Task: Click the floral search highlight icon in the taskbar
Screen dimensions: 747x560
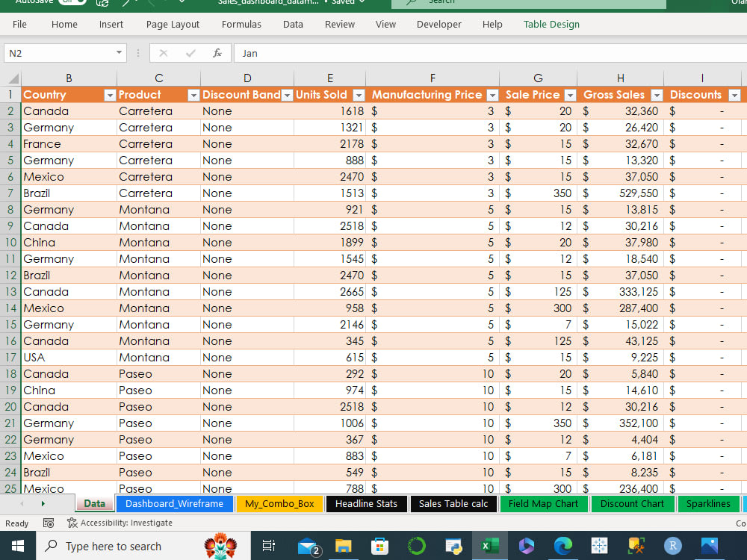Action: click(220, 547)
